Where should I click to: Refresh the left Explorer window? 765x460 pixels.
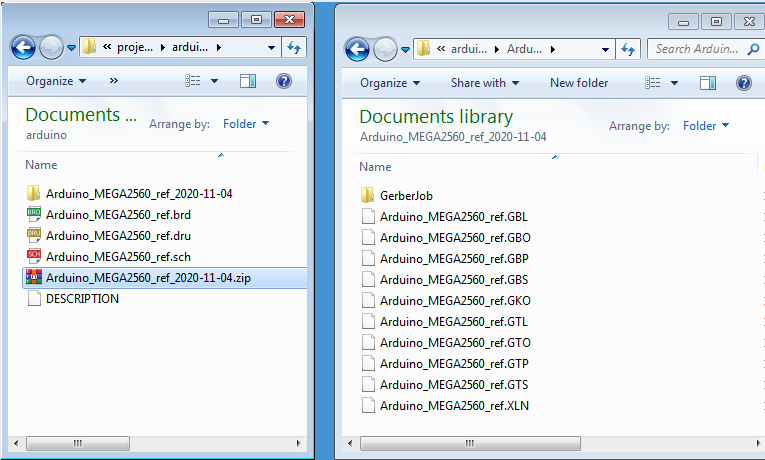294,47
